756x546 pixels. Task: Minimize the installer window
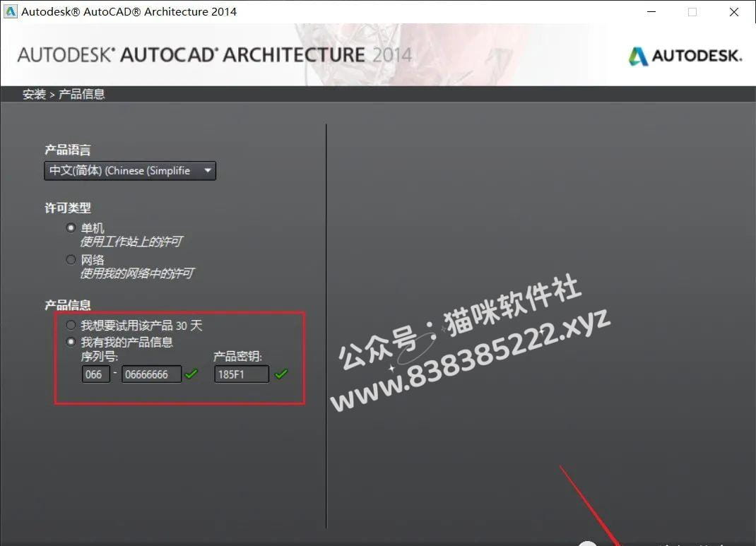point(651,11)
